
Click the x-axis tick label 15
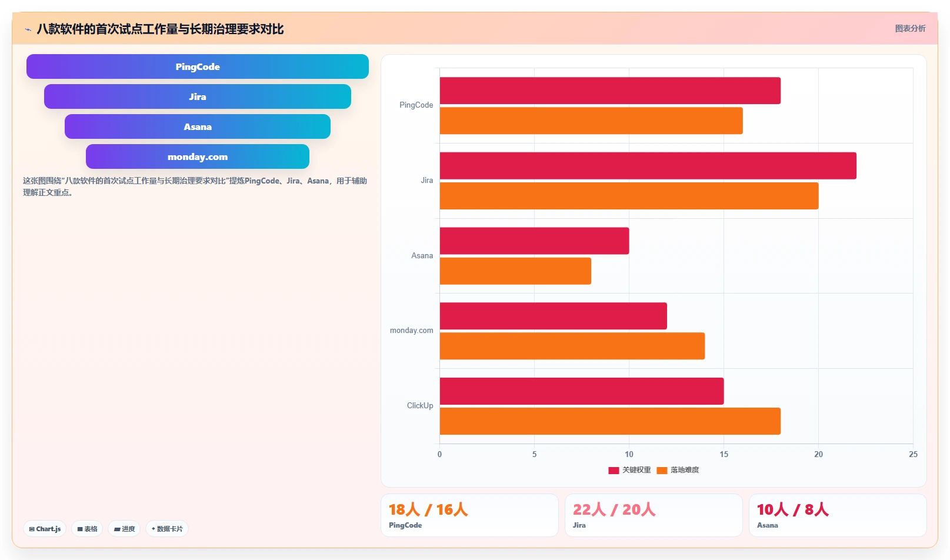pyautogui.click(x=724, y=454)
